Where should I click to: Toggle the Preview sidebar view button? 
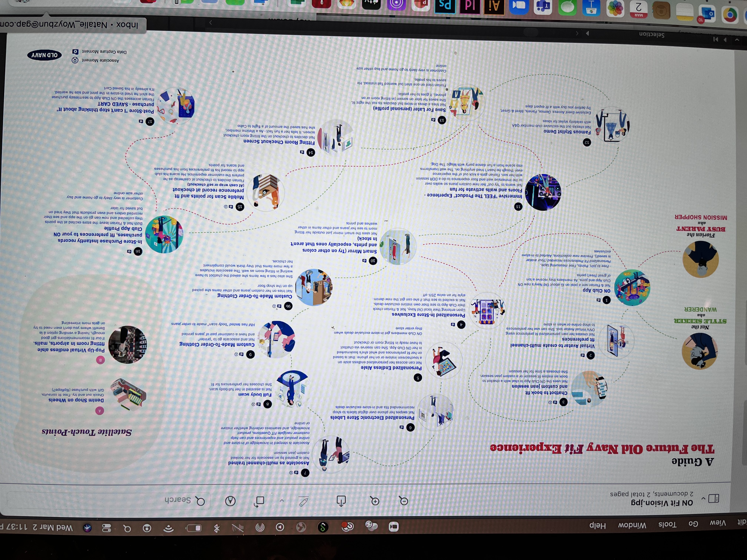714,499
